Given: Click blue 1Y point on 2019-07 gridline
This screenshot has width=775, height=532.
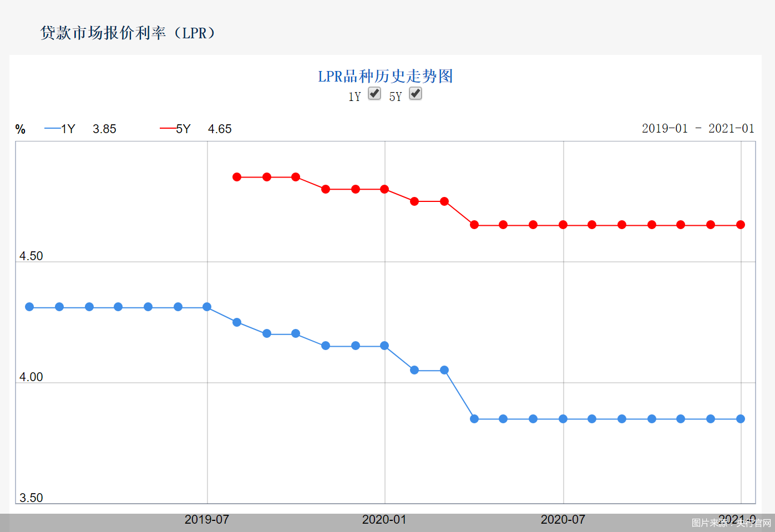Looking at the screenshot, I should point(207,307).
